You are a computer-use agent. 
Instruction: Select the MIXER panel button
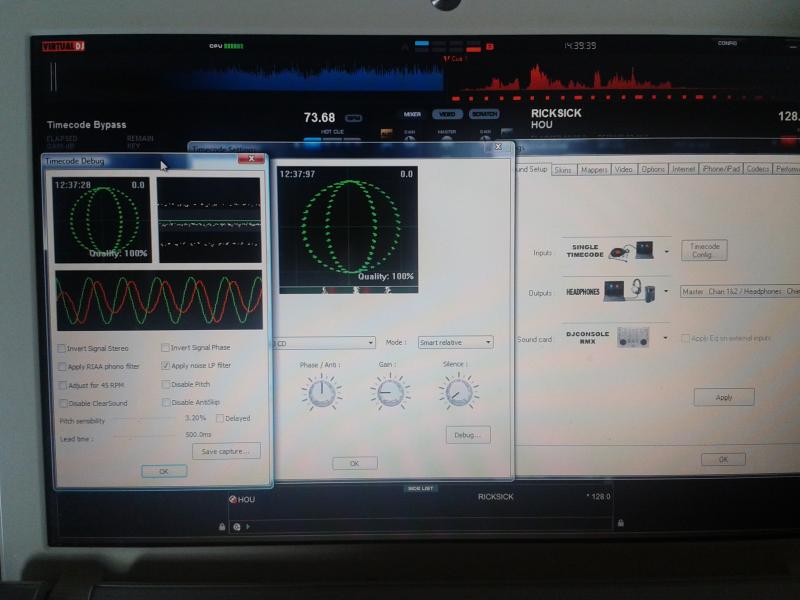tap(412, 114)
